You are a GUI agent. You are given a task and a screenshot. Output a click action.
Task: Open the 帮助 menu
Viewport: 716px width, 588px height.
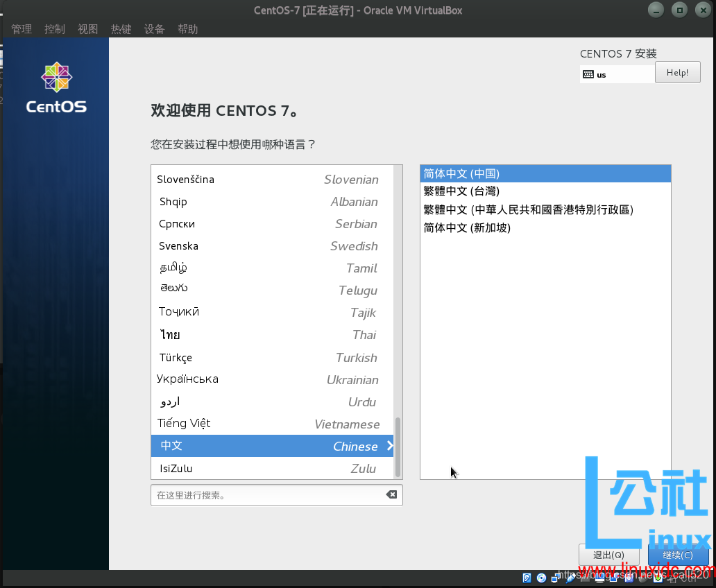[x=188, y=29]
